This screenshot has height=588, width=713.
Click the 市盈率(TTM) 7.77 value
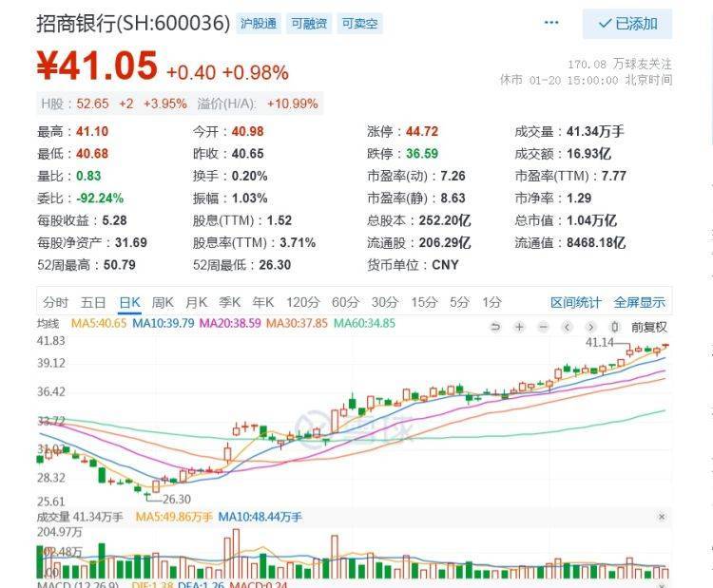click(614, 176)
